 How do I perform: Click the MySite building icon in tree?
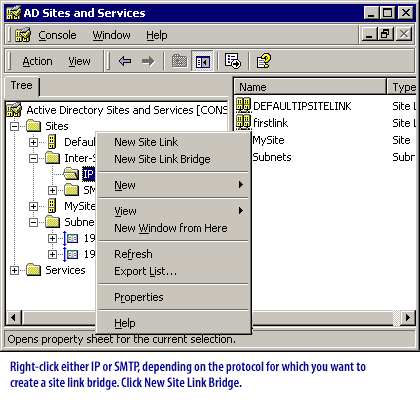pyautogui.click(x=52, y=206)
